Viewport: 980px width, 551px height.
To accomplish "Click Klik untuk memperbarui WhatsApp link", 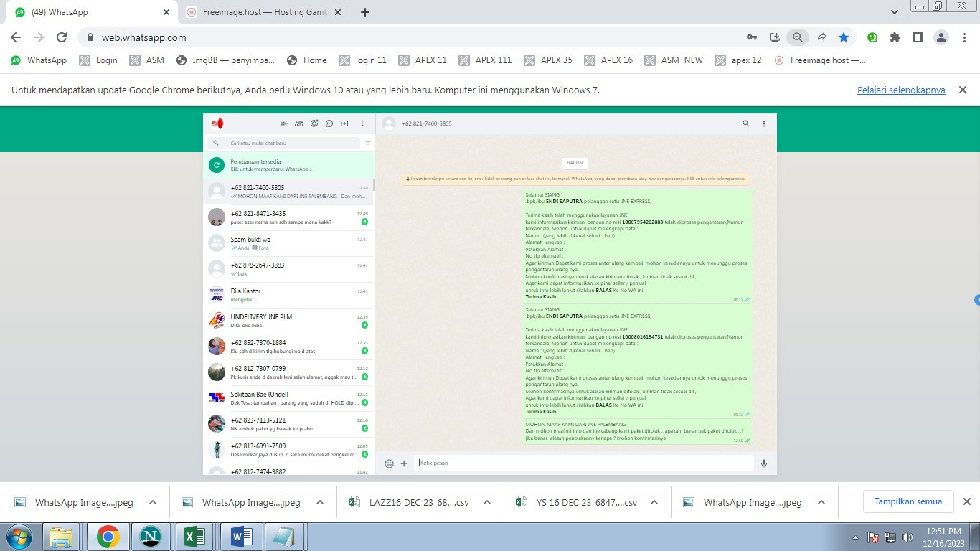I will coord(271,169).
